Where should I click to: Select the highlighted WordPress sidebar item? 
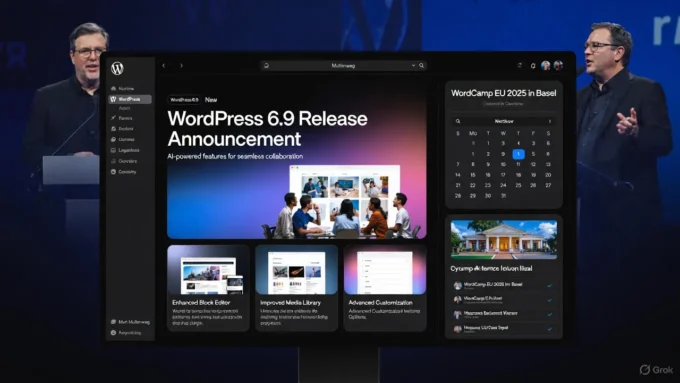130,99
